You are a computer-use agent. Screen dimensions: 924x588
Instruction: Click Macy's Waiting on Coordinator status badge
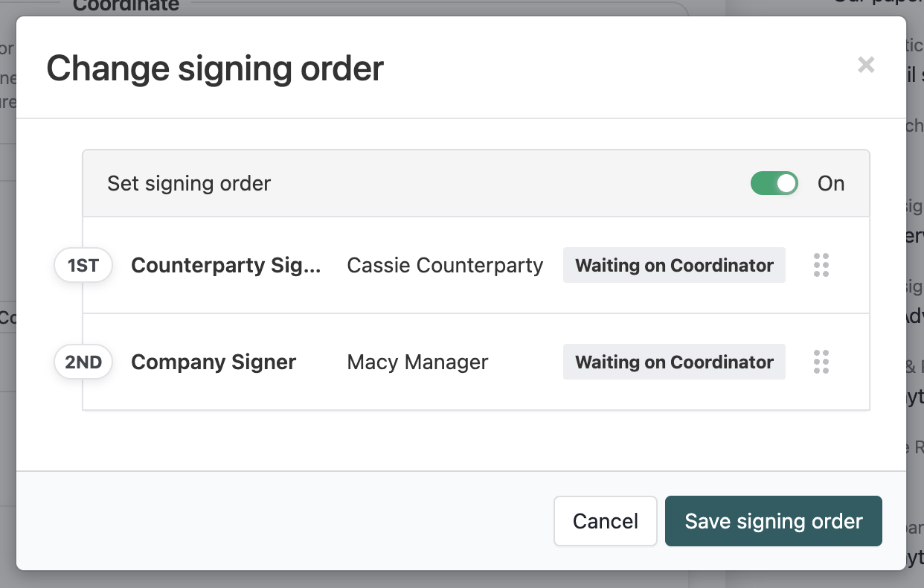(x=674, y=362)
